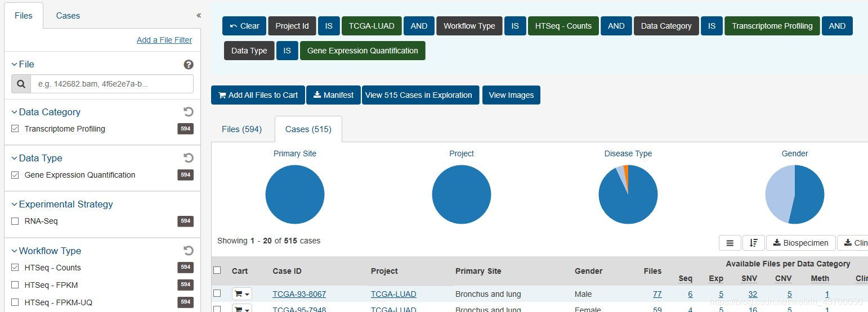868x312 pixels.
Task: Open case TCGA-93-8067 link
Action: click(x=299, y=294)
